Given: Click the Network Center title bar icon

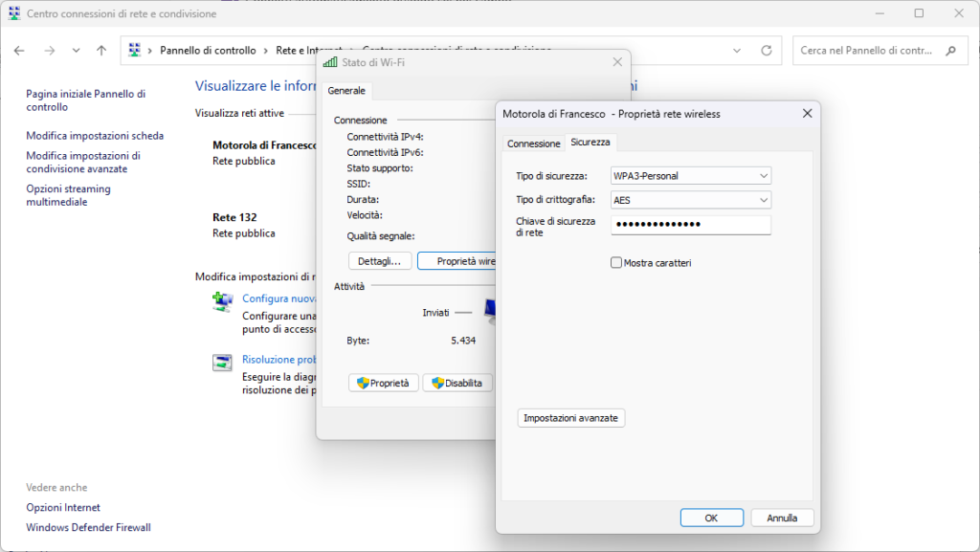Looking at the screenshot, I should click(13, 13).
